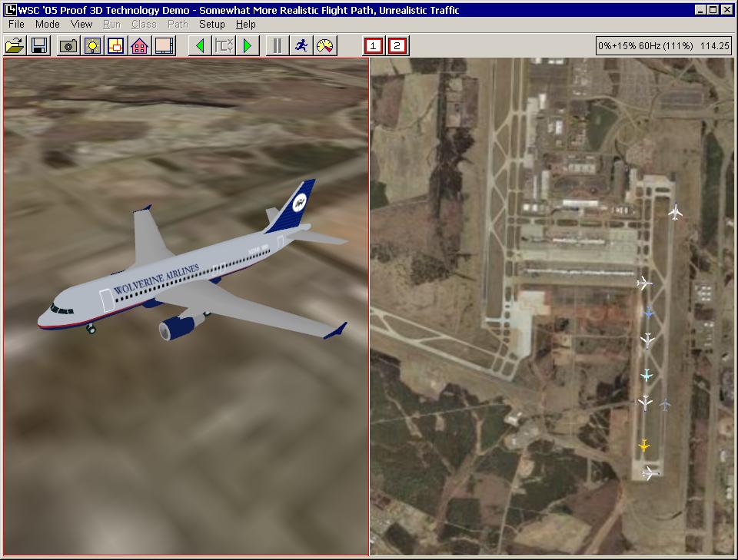Click the 0%+15% 60Hz (111%) readout
738x560 pixels.
point(646,46)
